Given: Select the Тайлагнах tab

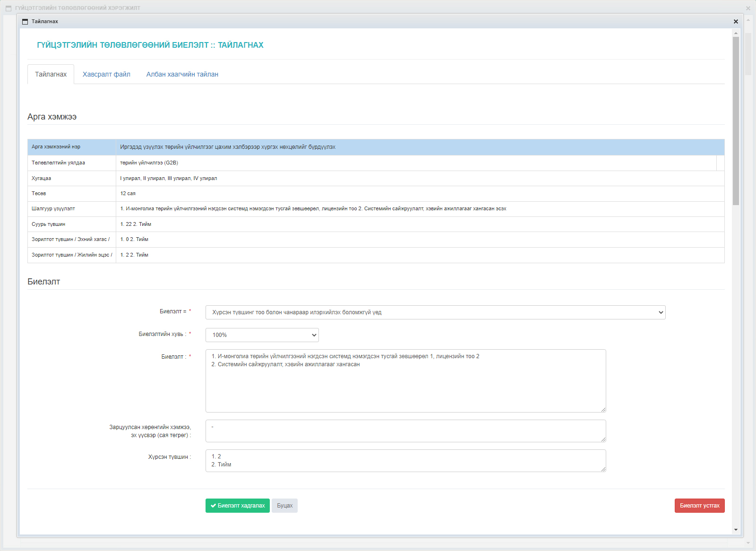Looking at the screenshot, I should (51, 74).
